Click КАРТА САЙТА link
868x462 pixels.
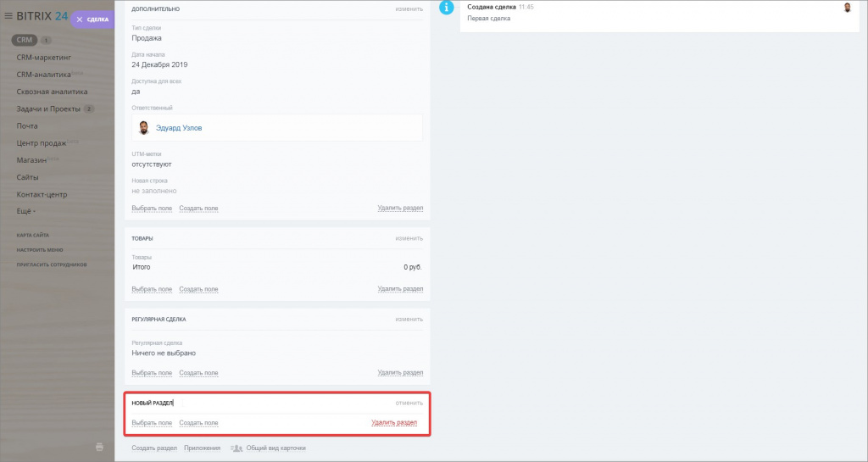tap(33, 235)
